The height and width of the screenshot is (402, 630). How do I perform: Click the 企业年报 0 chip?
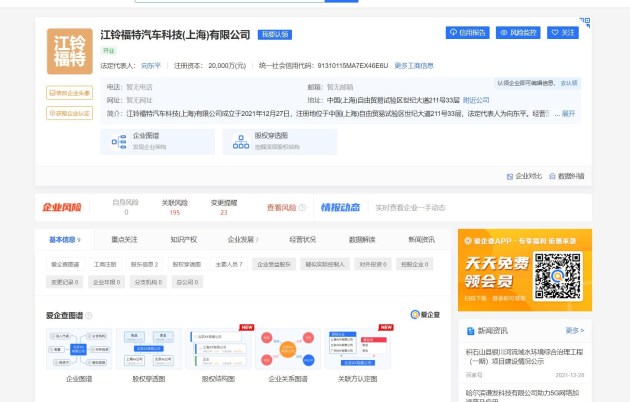pyautogui.click(x=106, y=282)
